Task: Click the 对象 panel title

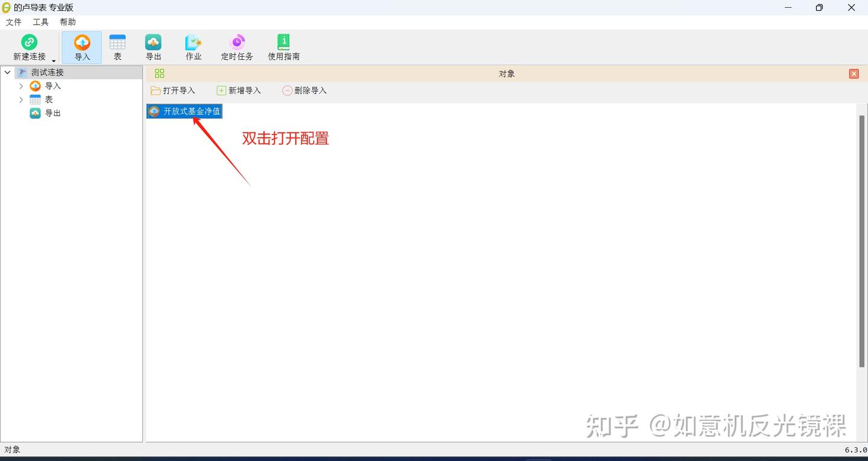Action: [507, 74]
